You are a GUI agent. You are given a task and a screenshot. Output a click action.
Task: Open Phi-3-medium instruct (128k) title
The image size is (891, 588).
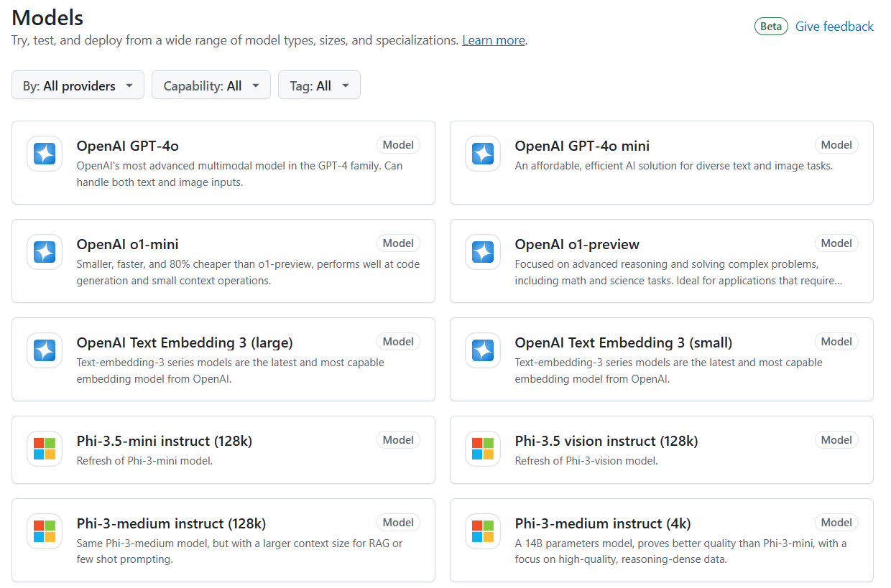pos(171,523)
